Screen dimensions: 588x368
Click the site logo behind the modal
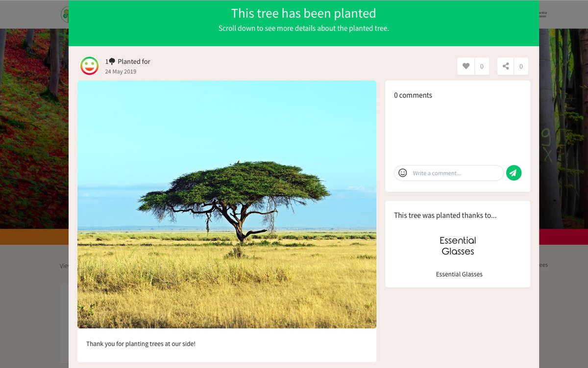[x=64, y=14]
